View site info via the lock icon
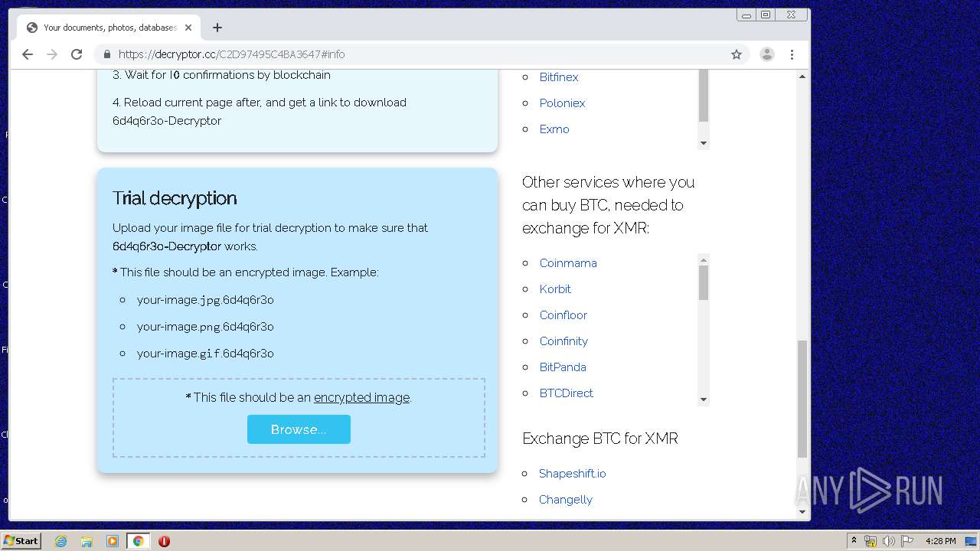 coord(107,54)
